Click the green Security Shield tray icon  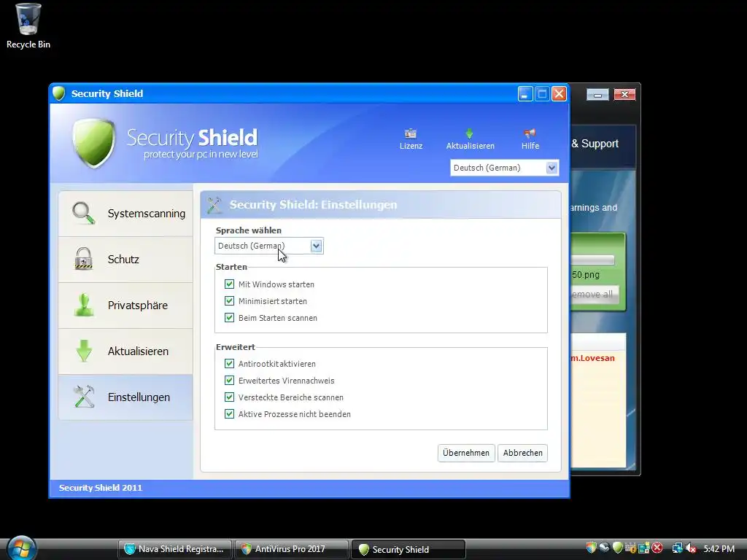(x=618, y=548)
